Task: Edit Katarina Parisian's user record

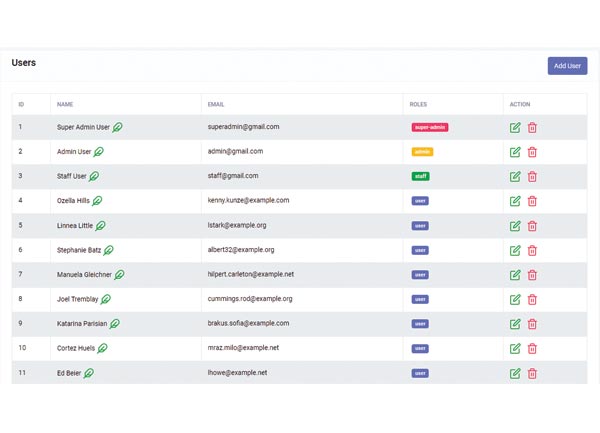Action: pyautogui.click(x=515, y=324)
